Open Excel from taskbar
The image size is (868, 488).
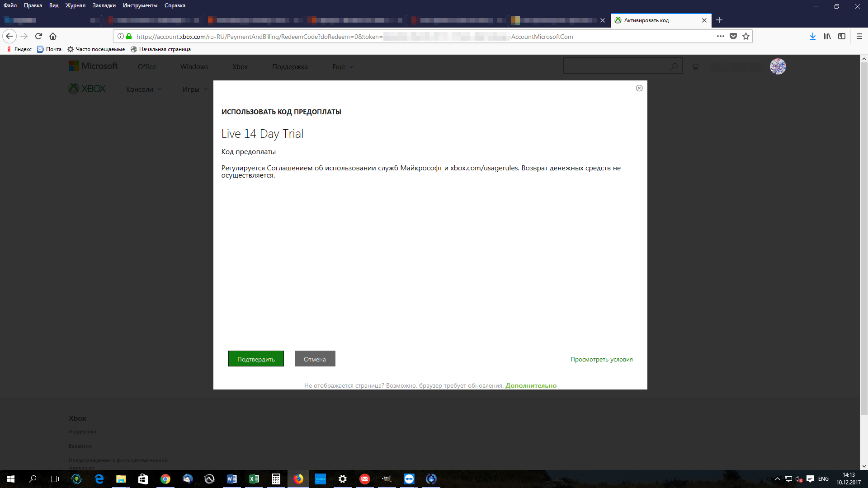pyautogui.click(x=254, y=479)
